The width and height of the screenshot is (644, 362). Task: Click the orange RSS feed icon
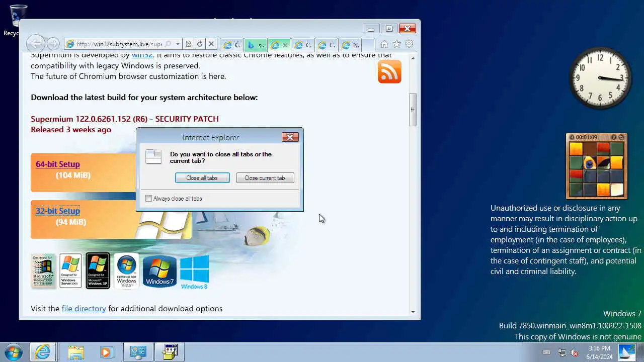[x=389, y=71]
